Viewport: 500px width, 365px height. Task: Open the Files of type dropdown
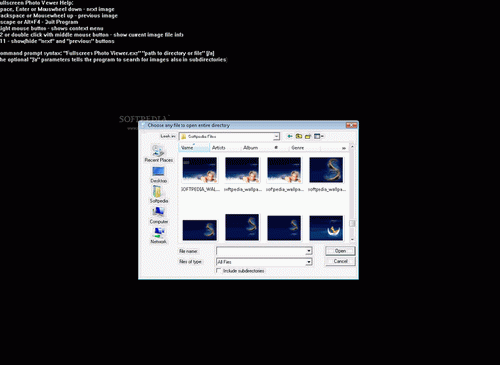pos(264,262)
